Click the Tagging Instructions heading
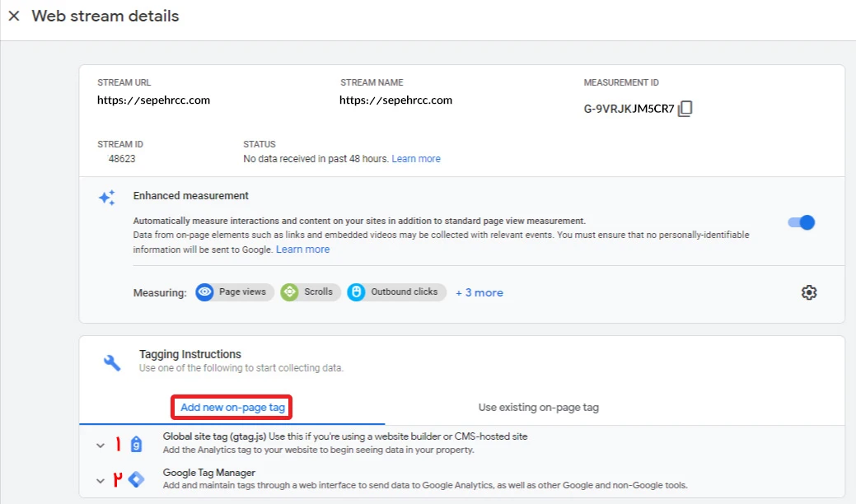The height and width of the screenshot is (504, 856). click(x=190, y=354)
